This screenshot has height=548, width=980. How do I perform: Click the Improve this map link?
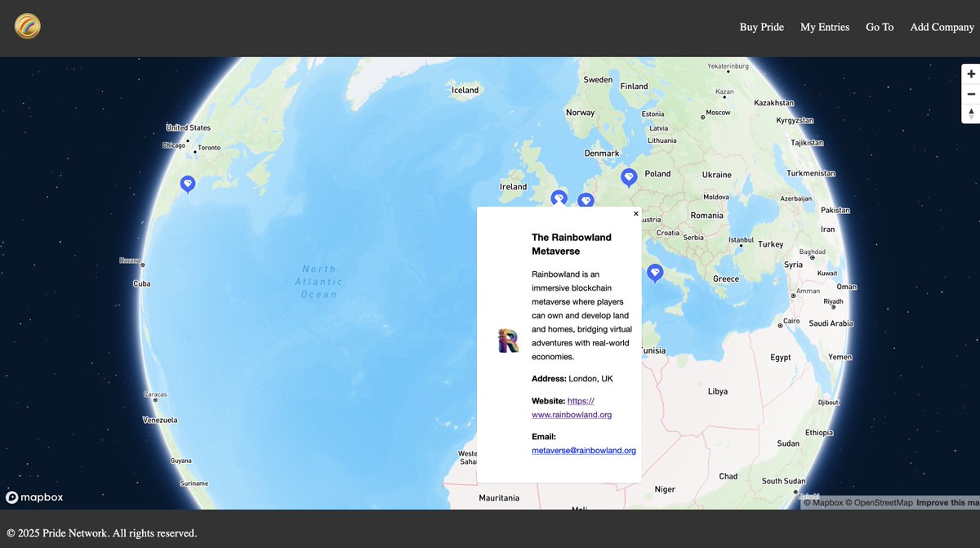(950, 502)
